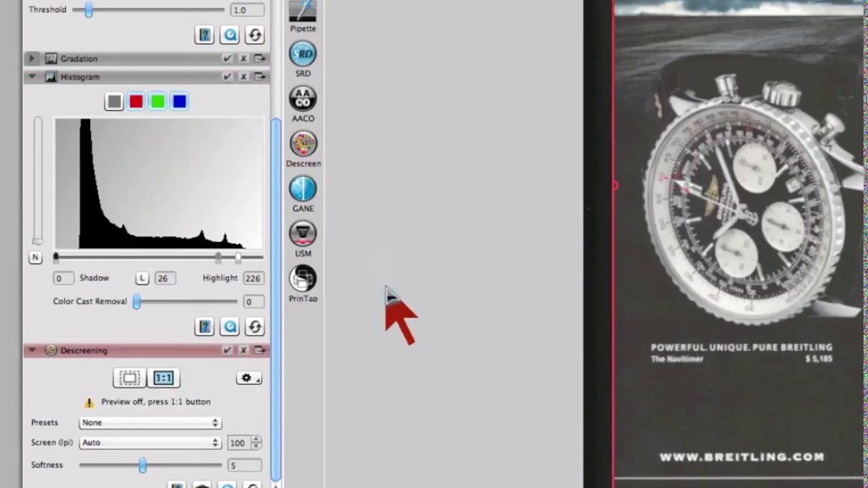This screenshot has height=488, width=868.
Task: Toggle the red histogram channel
Action: click(x=136, y=102)
